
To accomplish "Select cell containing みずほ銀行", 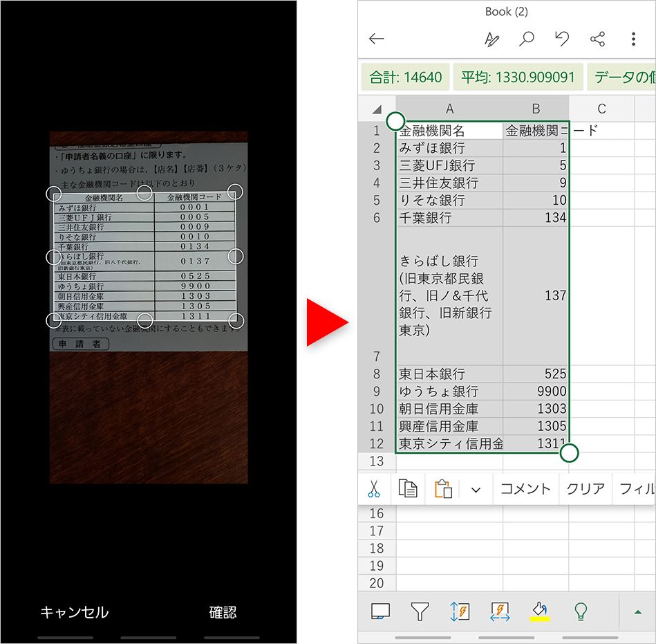I will click(x=450, y=148).
